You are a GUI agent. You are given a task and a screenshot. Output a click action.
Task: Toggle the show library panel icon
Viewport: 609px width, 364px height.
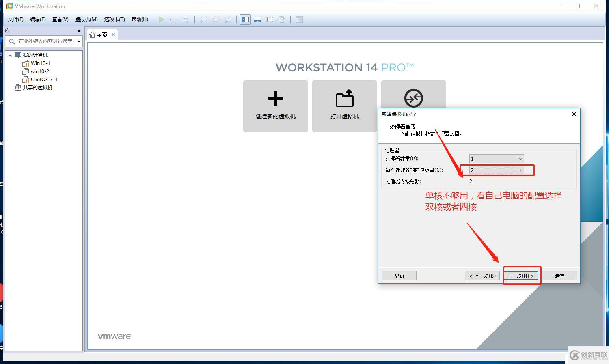click(x=245, y=19)
